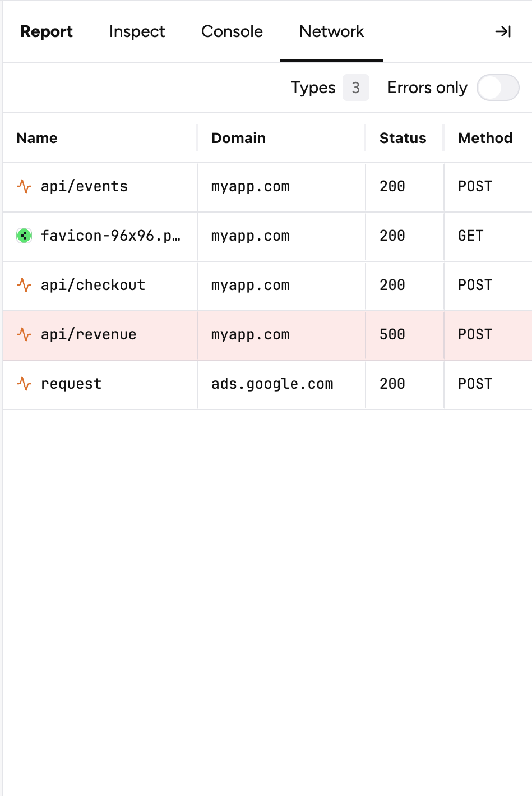Sort by the Name column header
The image size is (532, 796).
pyautogui.click(x=37, y=138)
